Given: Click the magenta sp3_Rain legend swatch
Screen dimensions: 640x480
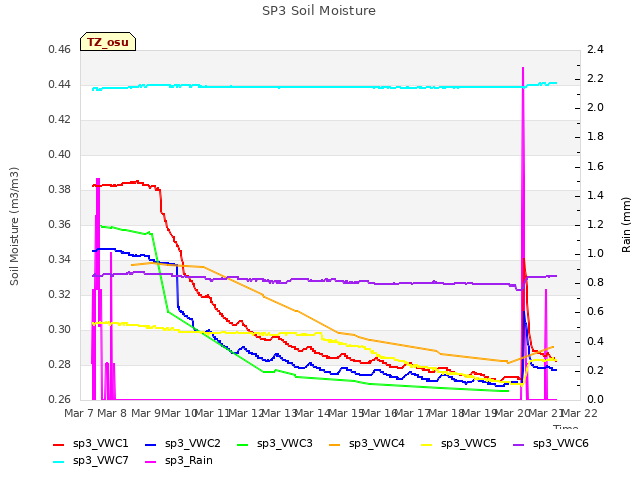Looking at the screenshot, I should click(x=151, y=462).
